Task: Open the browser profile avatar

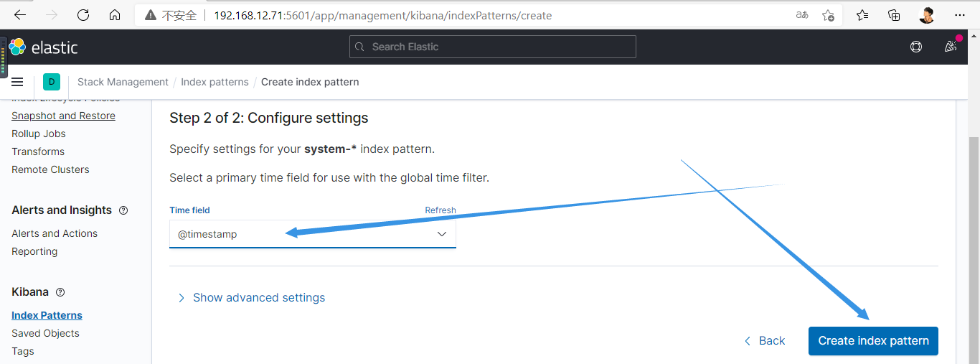Action: tap(927, 15)
